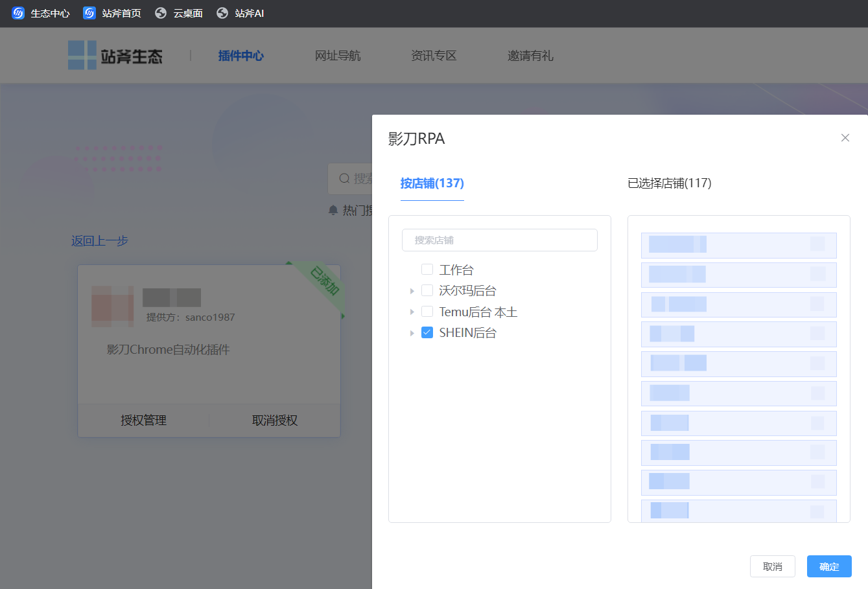Focus the 搜索店铺 search field
The image size is (868, 589).
tap(499, 240)
